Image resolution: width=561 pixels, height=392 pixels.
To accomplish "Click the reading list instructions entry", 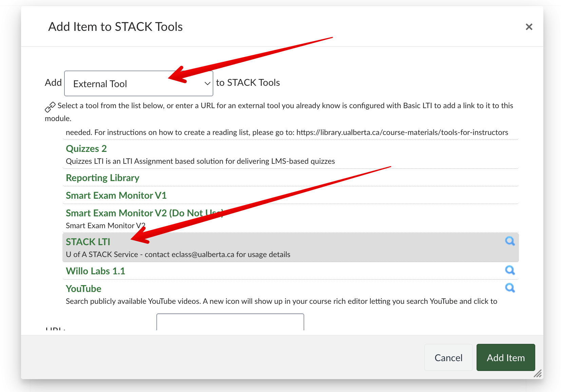I will click(287, 132).
